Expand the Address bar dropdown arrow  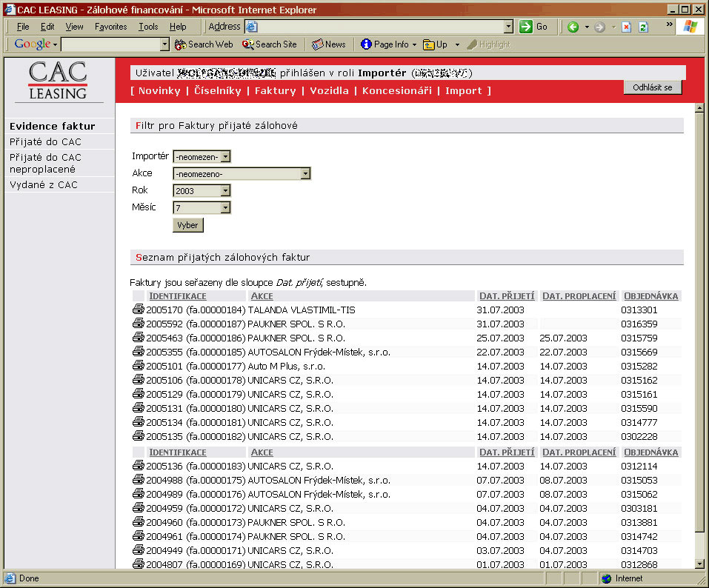(x=509, y=27)
